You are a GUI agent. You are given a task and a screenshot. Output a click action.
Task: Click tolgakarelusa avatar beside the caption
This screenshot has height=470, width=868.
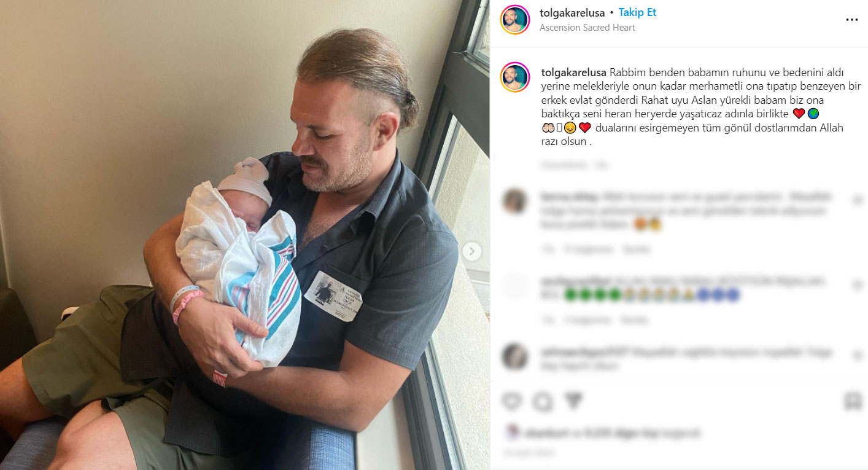point(515,77)
